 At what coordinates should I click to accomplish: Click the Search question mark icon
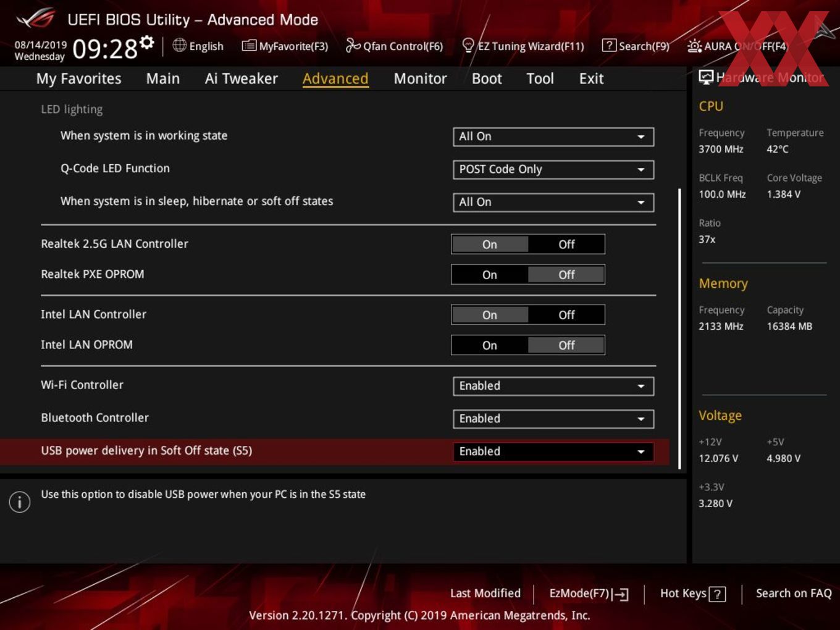pos(609,45)
